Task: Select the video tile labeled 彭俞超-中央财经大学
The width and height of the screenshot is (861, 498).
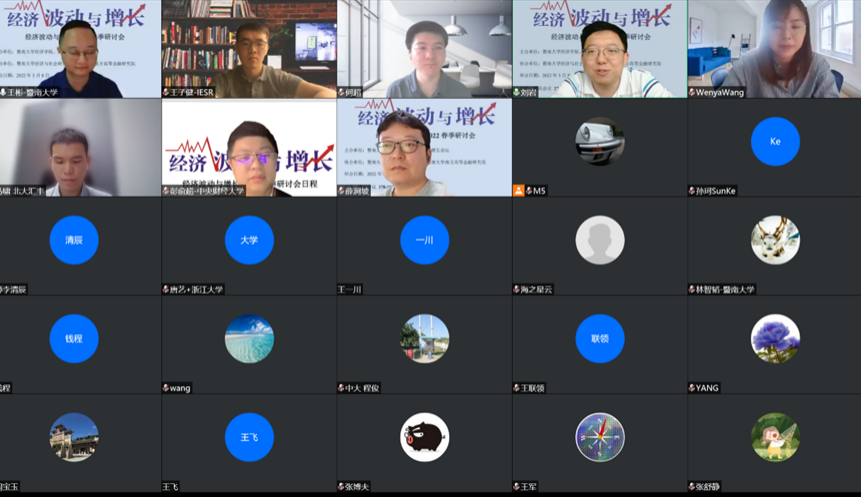Action: [x=249, y=145]
